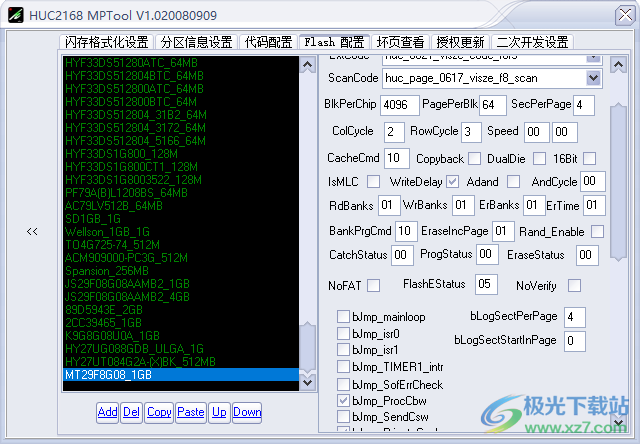
Task: Check the bJmp_isr1 option
Action: 343,350
